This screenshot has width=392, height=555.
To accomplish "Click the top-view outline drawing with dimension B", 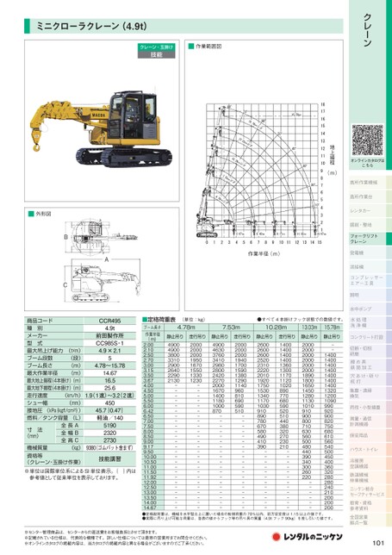I will click(101, 237).
